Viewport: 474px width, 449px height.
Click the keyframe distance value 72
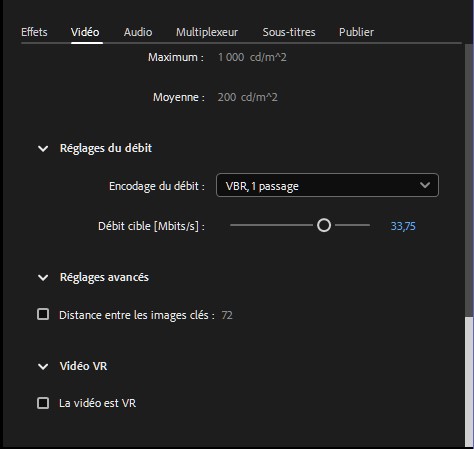pyautogui.click(x=227, y=315)
